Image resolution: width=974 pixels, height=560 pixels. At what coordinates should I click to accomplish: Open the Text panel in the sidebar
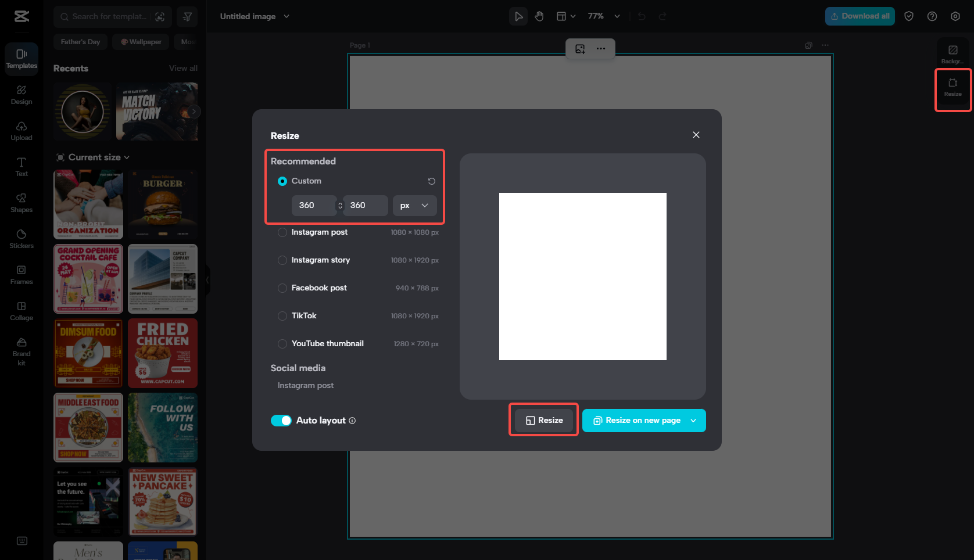21,167
